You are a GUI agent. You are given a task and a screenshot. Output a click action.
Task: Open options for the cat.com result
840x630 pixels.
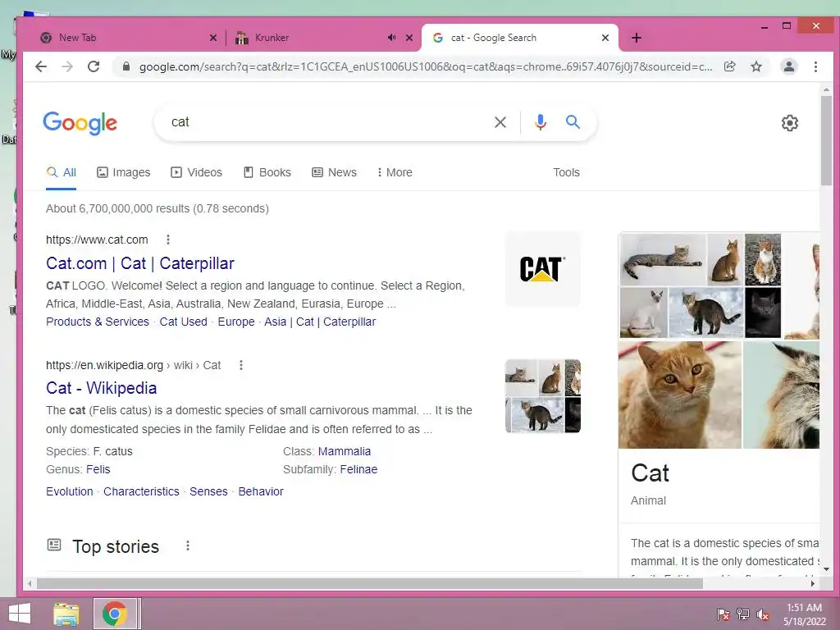click(x=167, y=240)
